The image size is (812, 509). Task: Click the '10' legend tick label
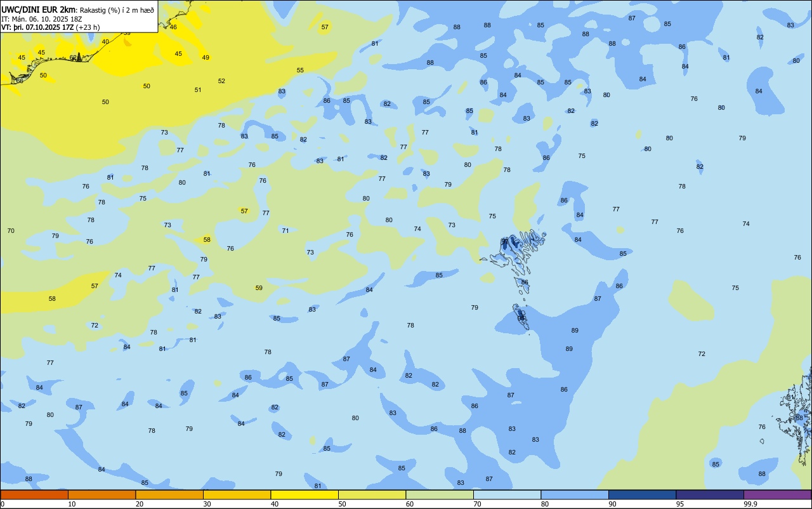pyautogui.click(x=72, y=504)
